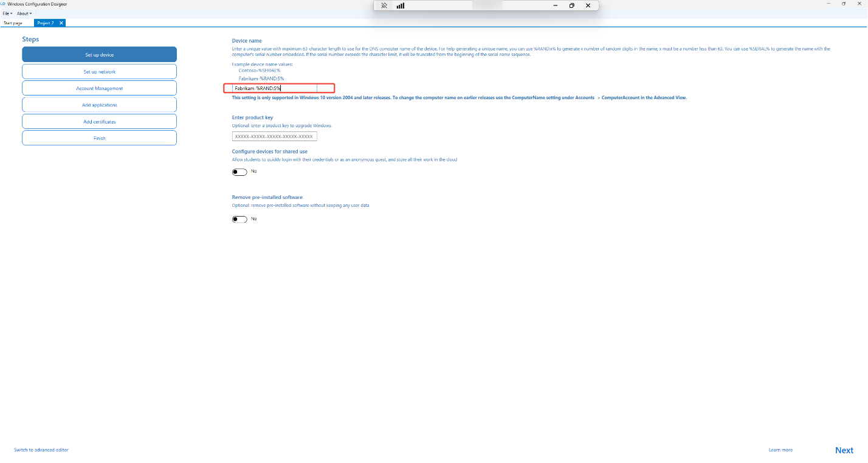Toggle Configure devices for shared use switch
868x463 pixels.
239,172
